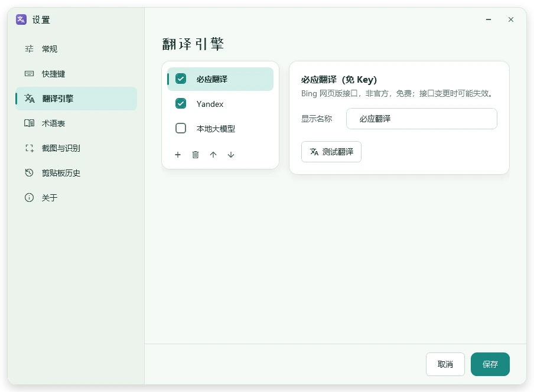Select the 翻译引擎 sidebar item
The height and width of the screenshot is (392, 534).
click(76, 99)
